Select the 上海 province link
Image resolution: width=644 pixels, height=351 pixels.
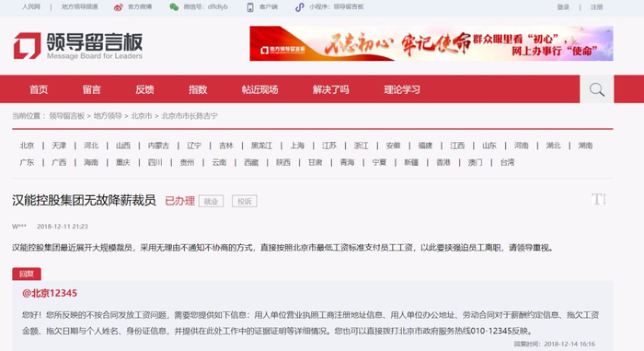coord(297,146)
